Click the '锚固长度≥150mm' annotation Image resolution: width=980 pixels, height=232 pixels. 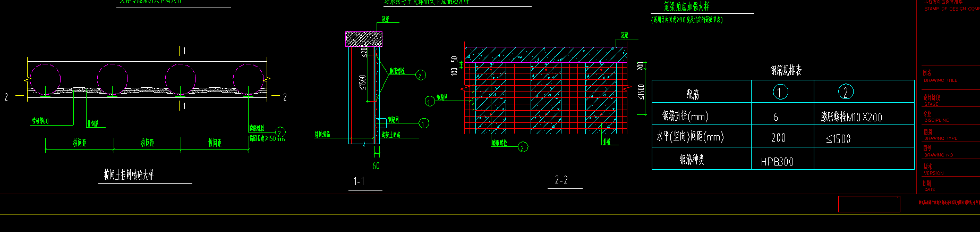[x=267, y=138]
